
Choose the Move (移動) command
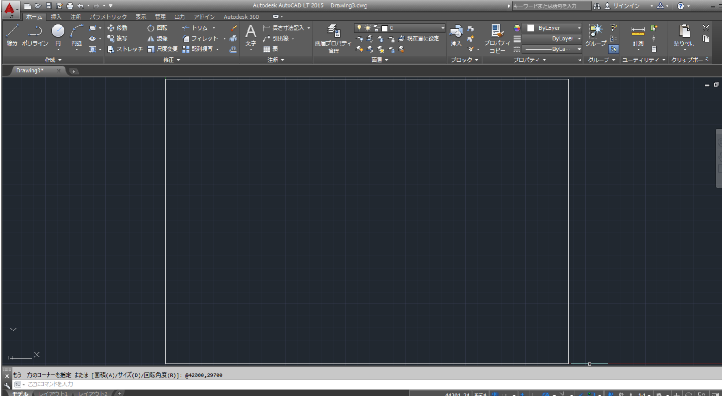(x=117, y=28)
